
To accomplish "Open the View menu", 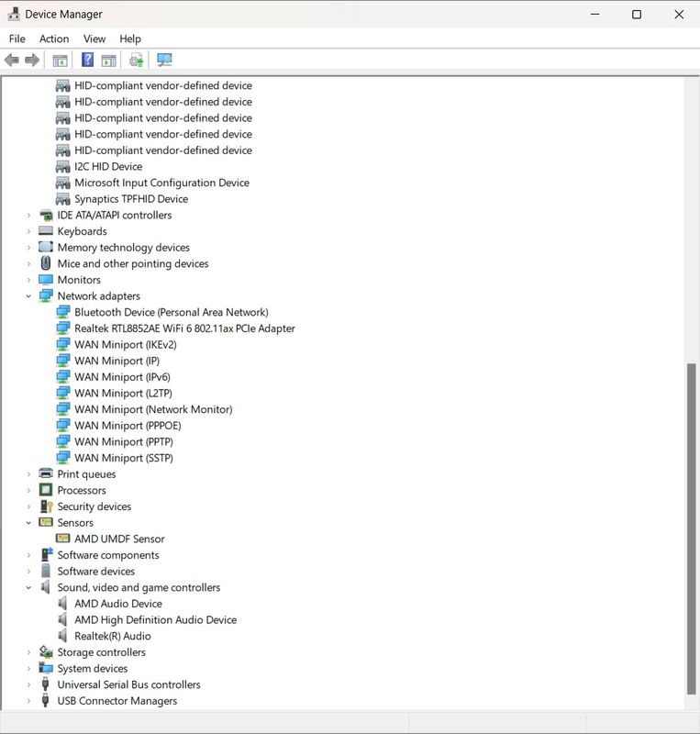I will coord(94,39).
